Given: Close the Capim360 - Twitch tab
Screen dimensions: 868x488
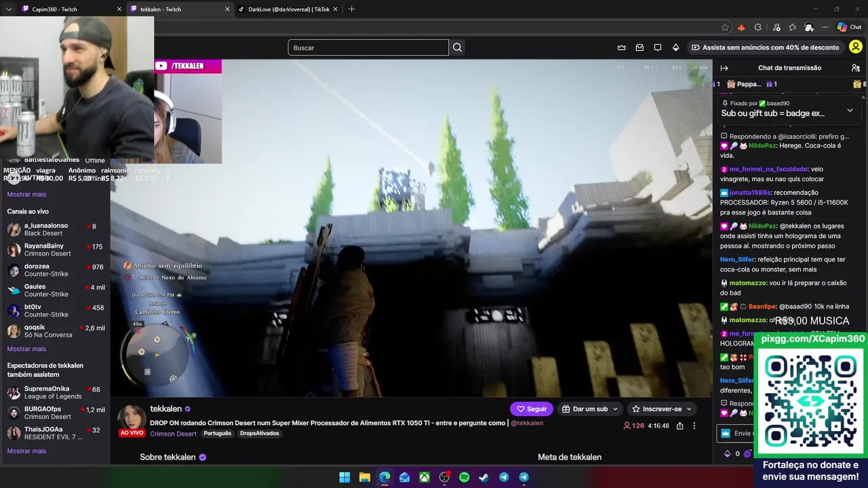Looking at the screenshot, I should 119,9.
